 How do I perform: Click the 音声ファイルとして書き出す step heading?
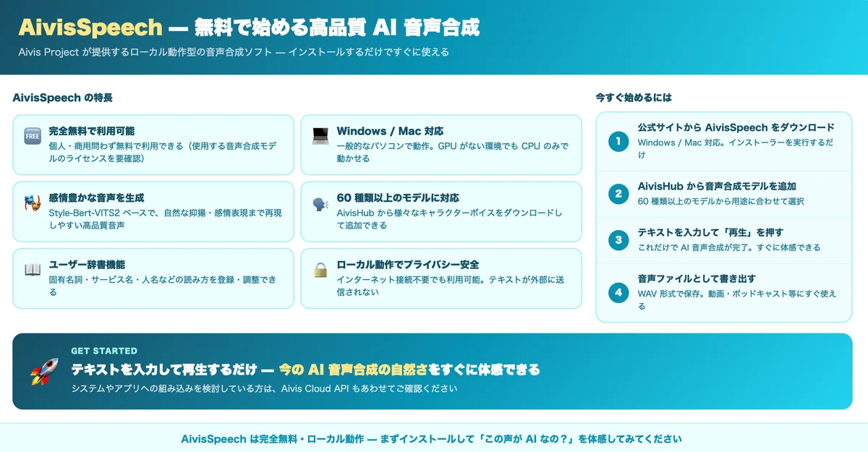(692, 278)
